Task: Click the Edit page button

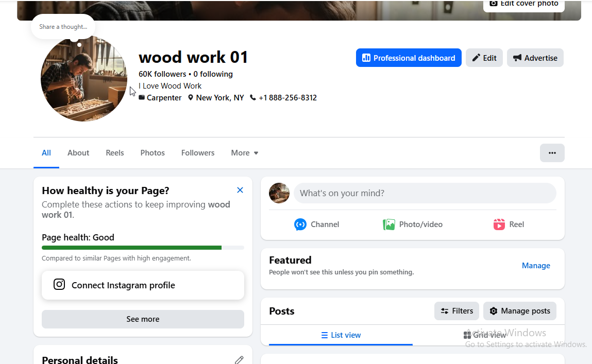Action: point(484,58)
